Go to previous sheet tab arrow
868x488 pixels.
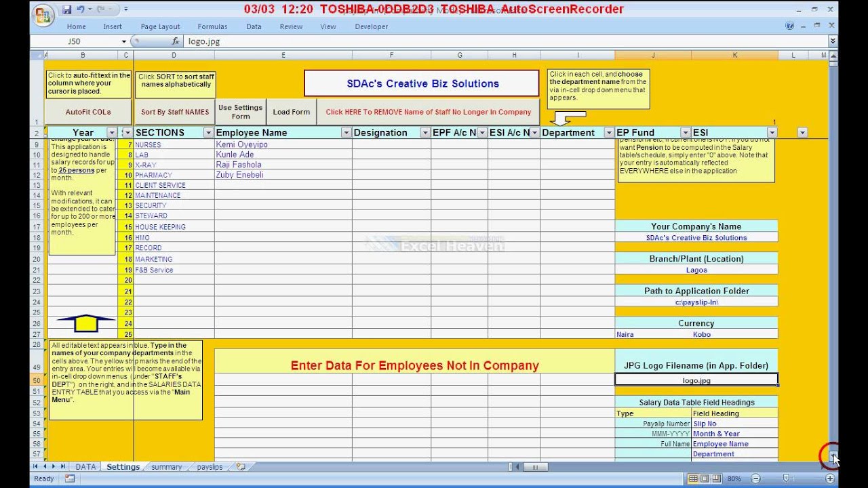pos(45,467)
